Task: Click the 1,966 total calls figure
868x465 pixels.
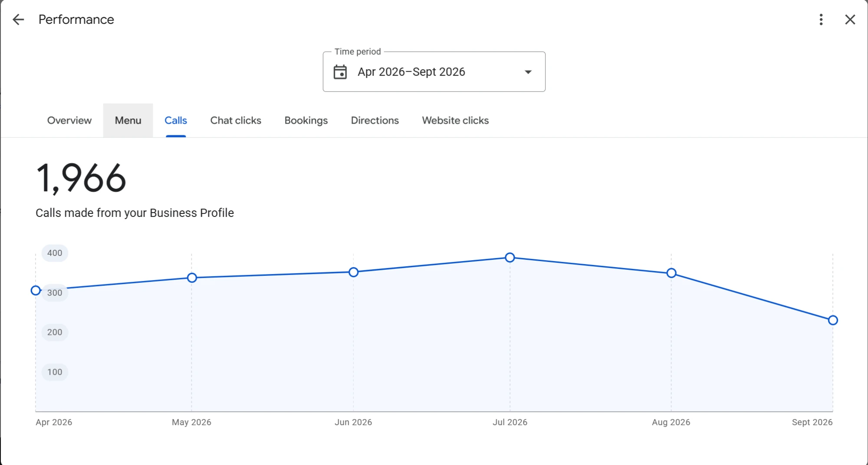Action: coord(81,178)
